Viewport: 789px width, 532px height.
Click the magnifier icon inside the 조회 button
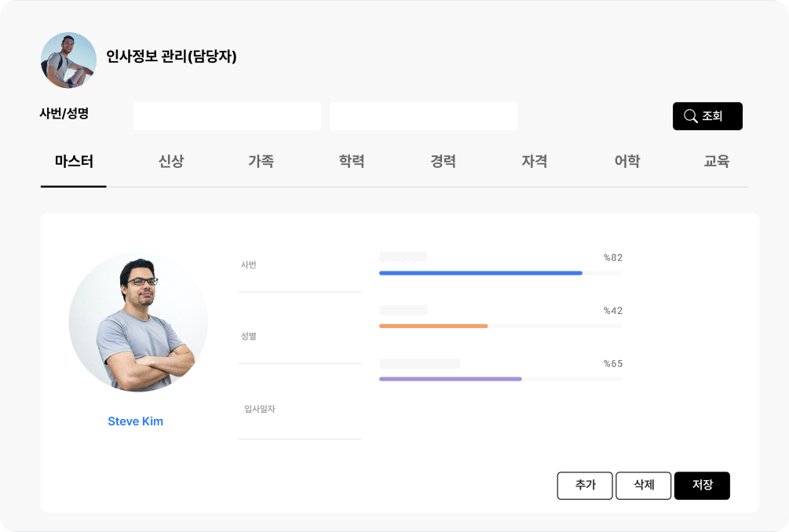pos(690,115)
